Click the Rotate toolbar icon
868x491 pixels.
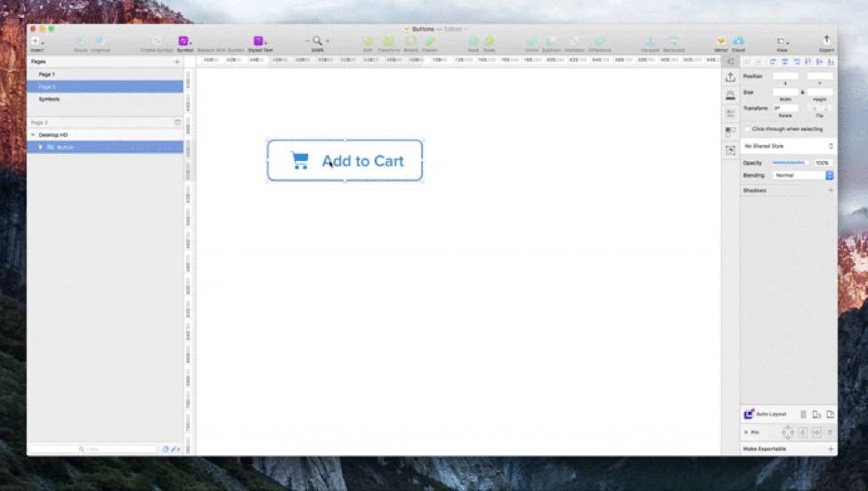410,41
